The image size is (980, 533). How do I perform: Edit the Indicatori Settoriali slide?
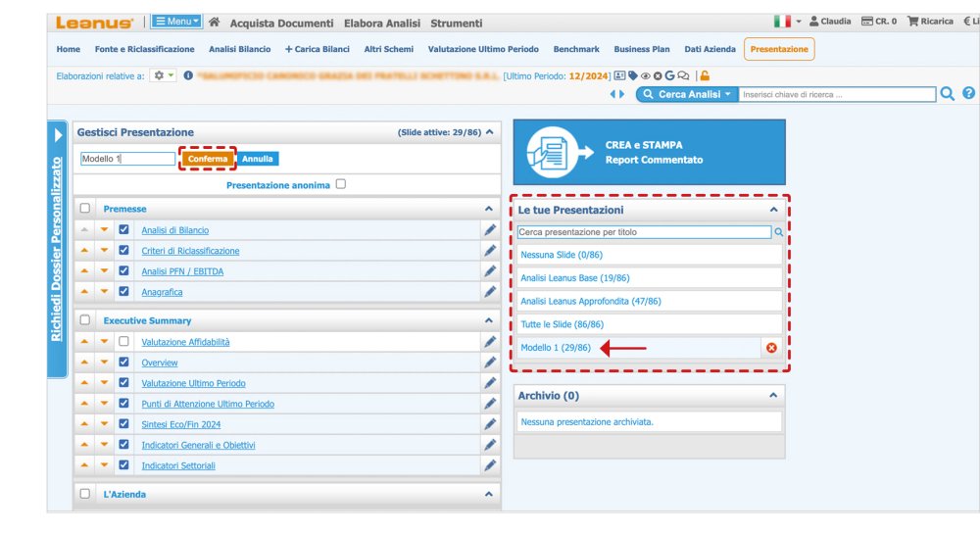coord(490,465)
